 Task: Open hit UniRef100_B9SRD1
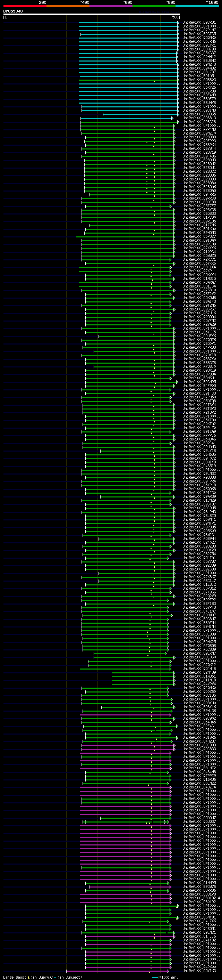(199, 23)
